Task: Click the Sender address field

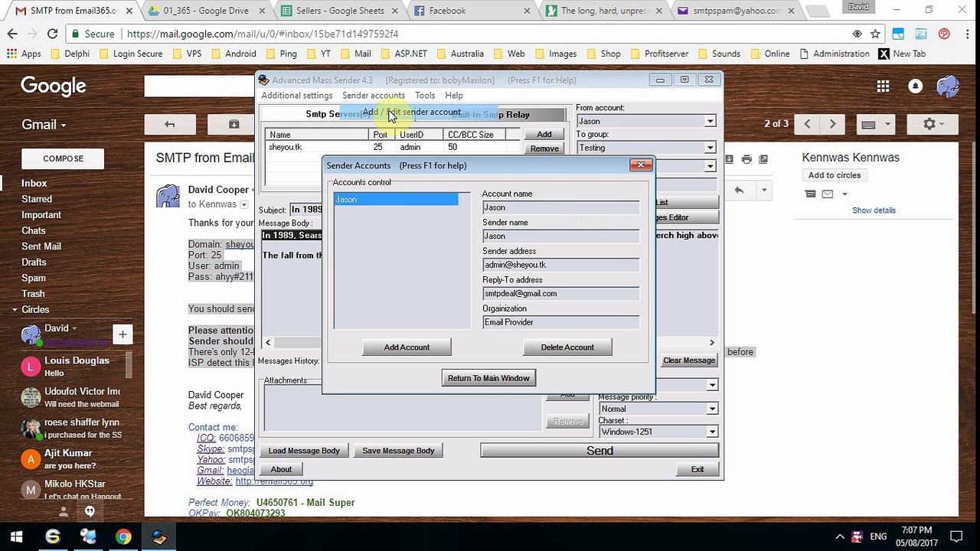Action: pyautogui.click(x=561, y=265)
